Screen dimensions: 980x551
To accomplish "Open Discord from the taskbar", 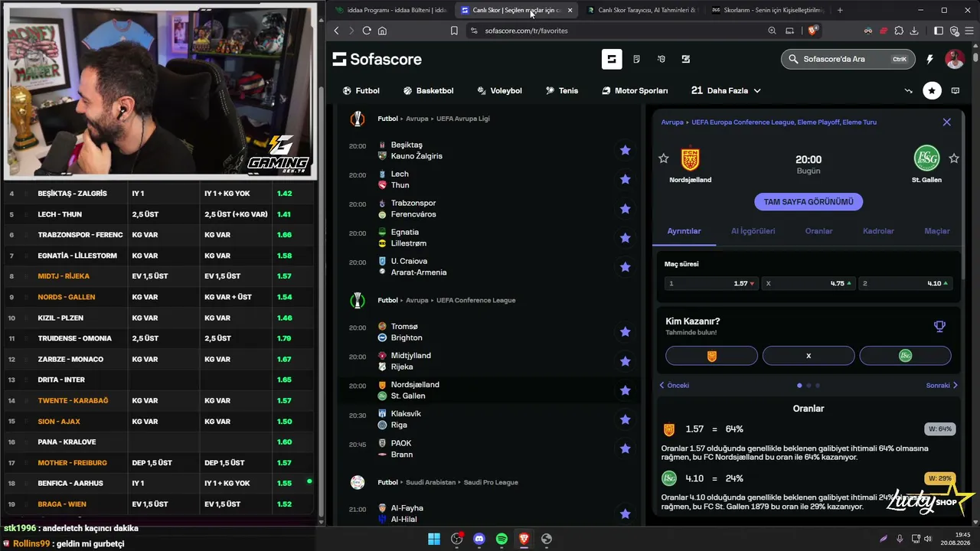I will click(x=479, y=539).
